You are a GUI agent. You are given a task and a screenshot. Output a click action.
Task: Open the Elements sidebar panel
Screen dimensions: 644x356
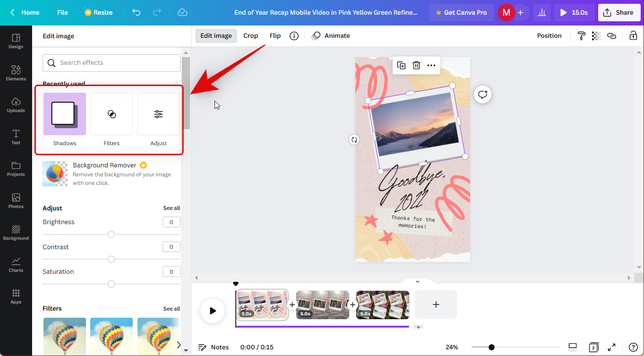click(x=16, y=73)
